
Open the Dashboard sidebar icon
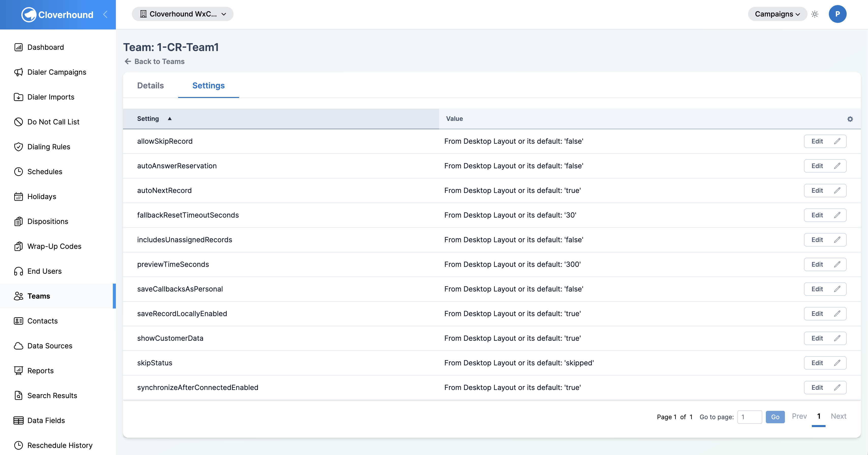(19, 47)
